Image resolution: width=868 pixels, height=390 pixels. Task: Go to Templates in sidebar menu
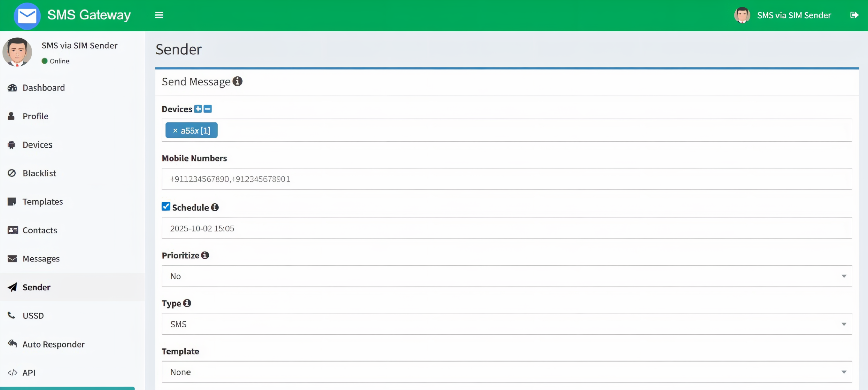43,202
